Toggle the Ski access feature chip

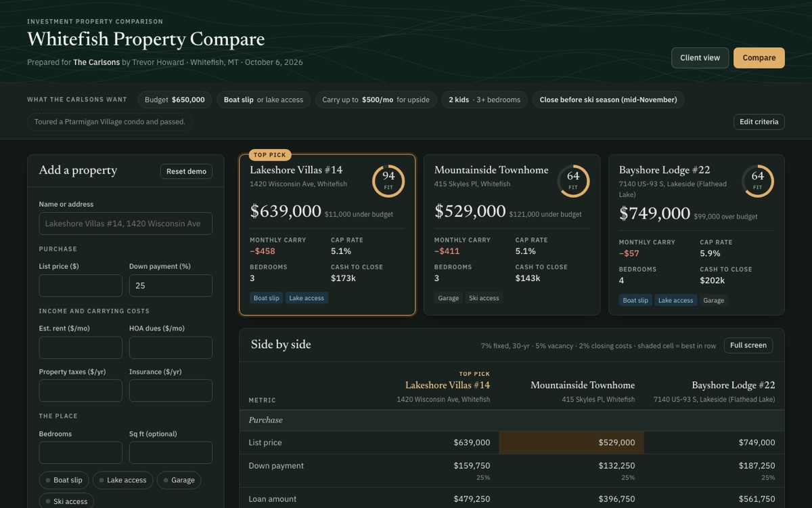coord(66,501)
